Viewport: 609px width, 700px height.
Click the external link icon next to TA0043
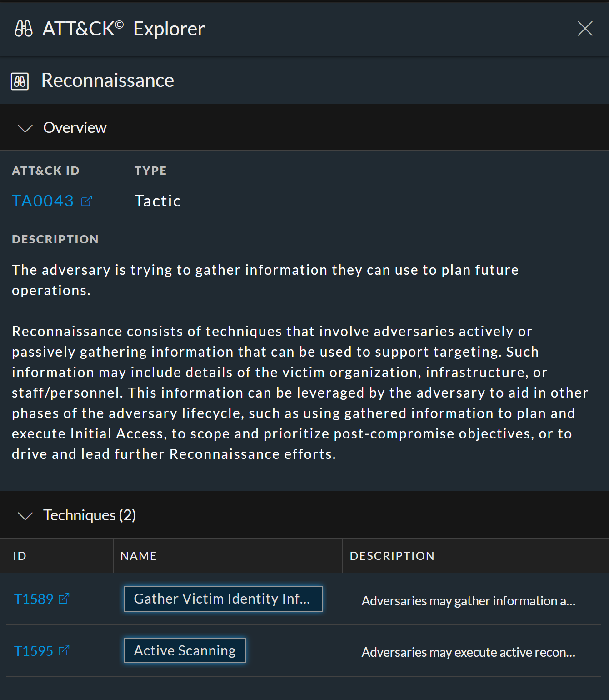coord(86,201)
